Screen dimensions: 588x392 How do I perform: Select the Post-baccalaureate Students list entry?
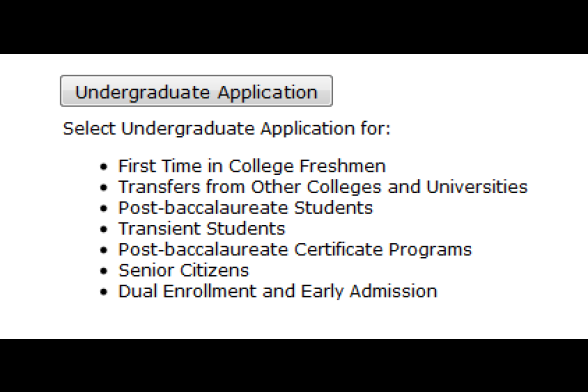click(246, 208)
